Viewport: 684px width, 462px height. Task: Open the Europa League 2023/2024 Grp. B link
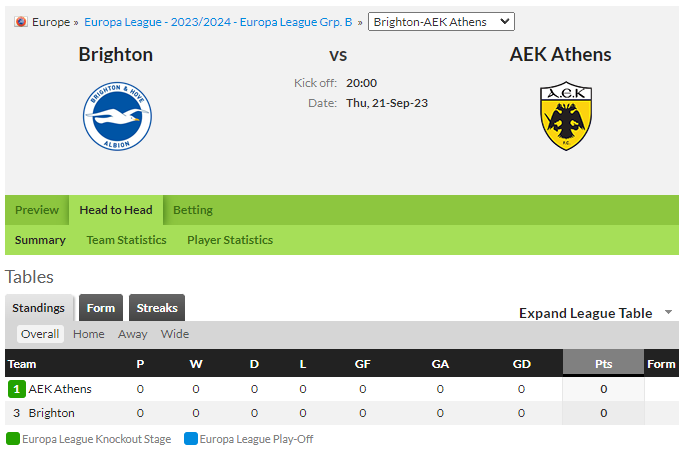coord(218,22)
